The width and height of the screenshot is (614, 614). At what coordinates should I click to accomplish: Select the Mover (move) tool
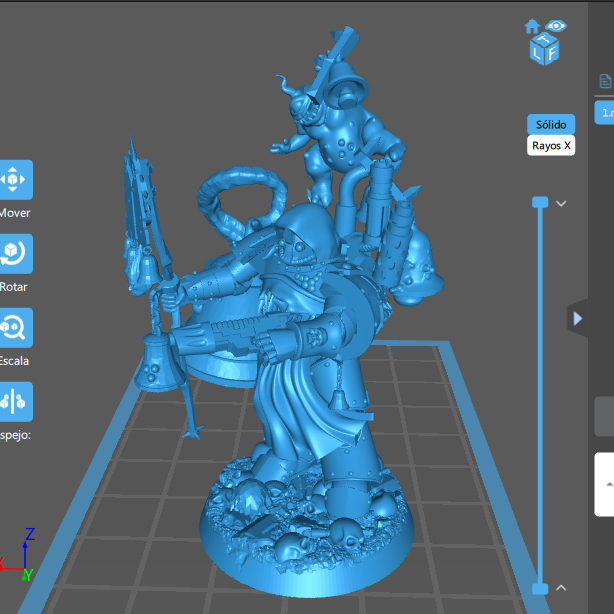pos(14,180)
